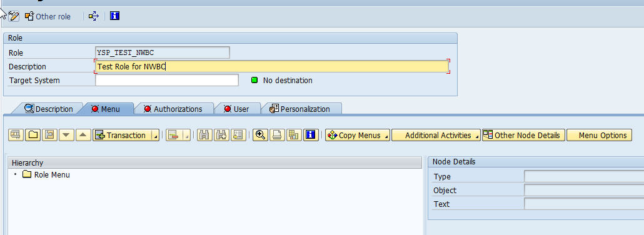The width and height of the screenshot is (644, 235).
Task: Click the Other Node Details button
Action: (524, 135)
